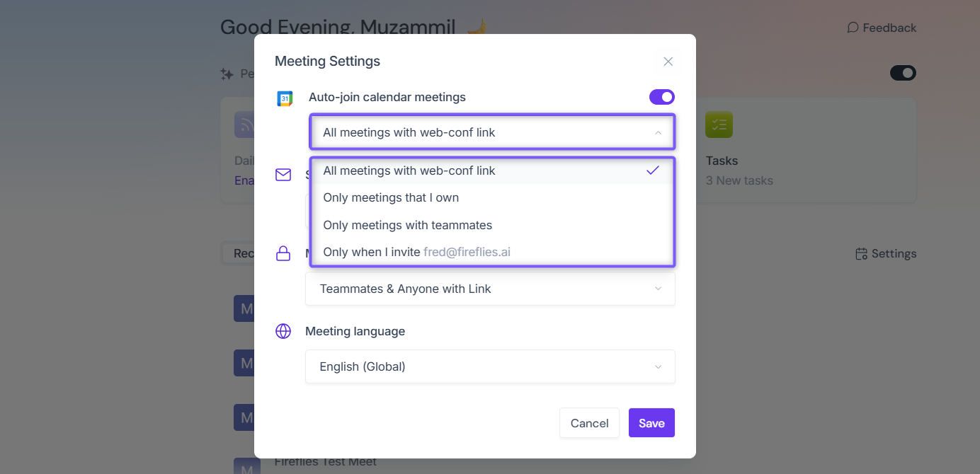
Task: Click the padlock privacy icon
Action: click(x=283, y=253)
